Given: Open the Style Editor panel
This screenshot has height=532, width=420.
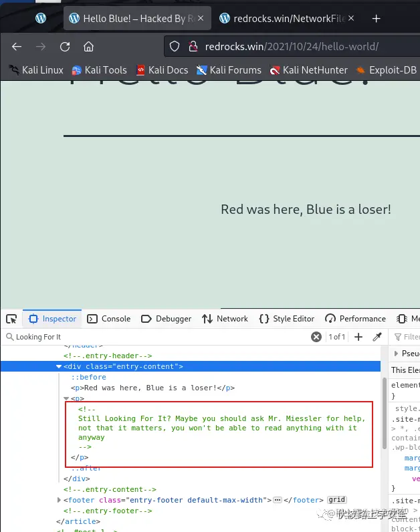Looking at the screenshot, I should (286, 319).
